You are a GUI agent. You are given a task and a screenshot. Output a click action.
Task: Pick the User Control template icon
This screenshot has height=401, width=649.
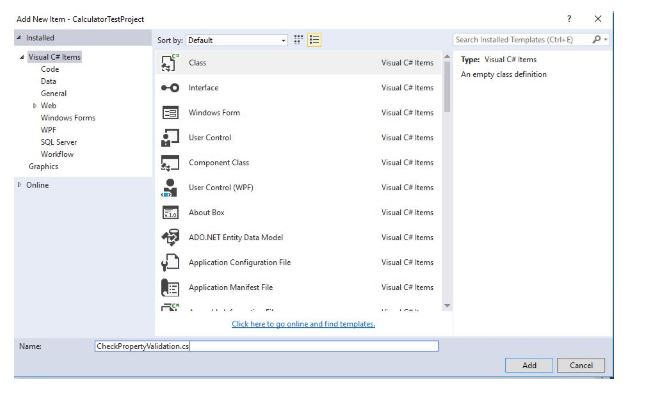(169, 138)
